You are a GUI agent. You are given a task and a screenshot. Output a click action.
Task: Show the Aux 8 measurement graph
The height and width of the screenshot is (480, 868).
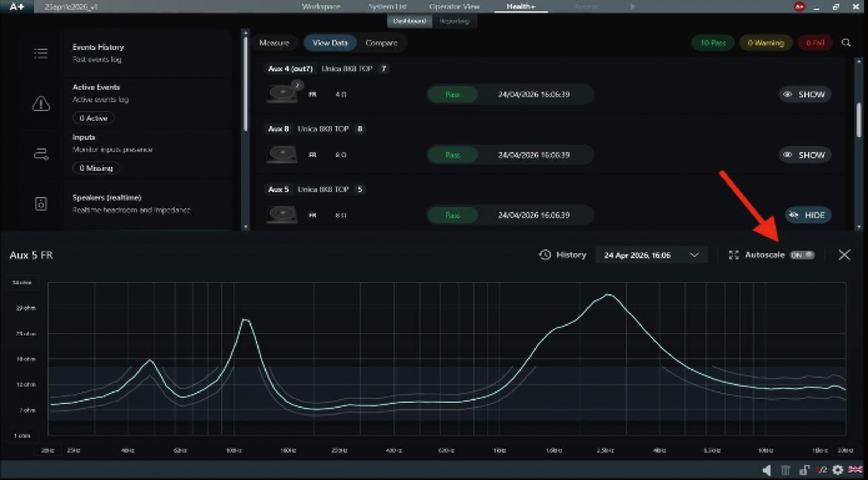[x=805, y=155]
